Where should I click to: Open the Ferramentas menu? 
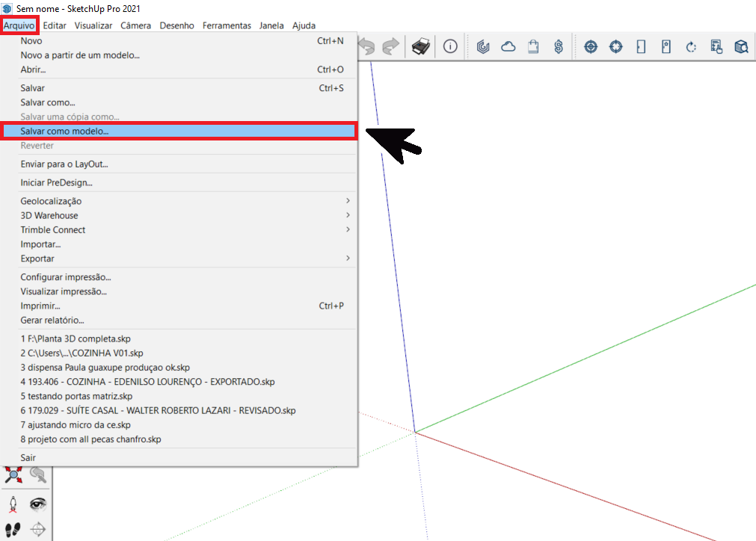[227, 25]
